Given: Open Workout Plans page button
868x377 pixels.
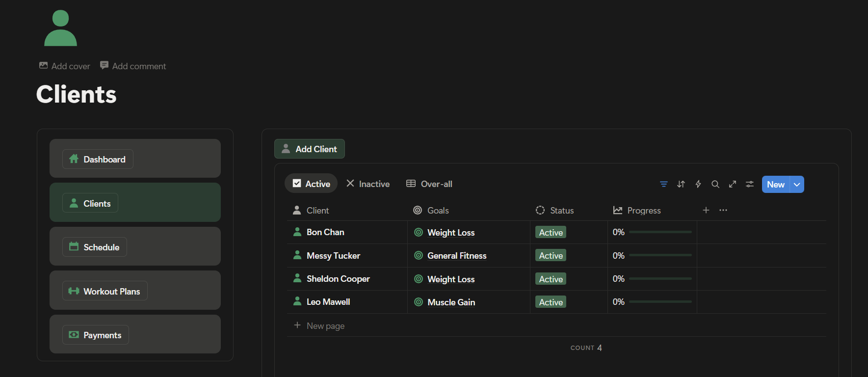Looking at the screenshot, I should coord(105,291).
